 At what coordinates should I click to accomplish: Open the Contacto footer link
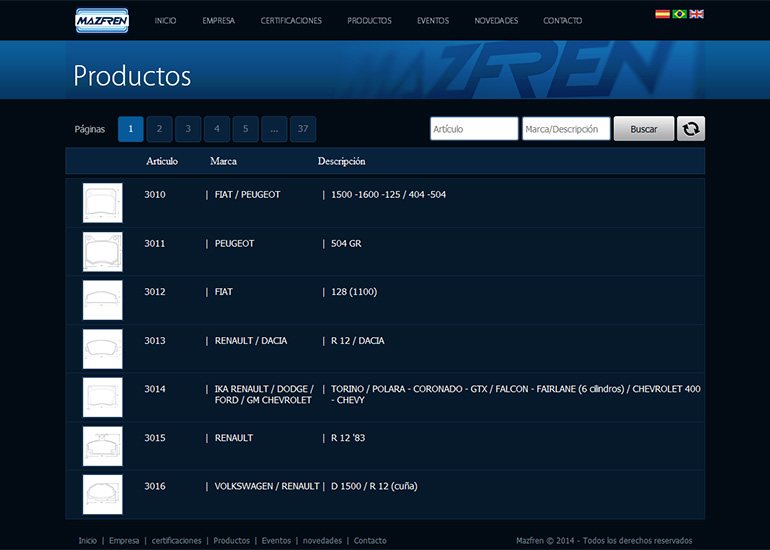point(370,540)
